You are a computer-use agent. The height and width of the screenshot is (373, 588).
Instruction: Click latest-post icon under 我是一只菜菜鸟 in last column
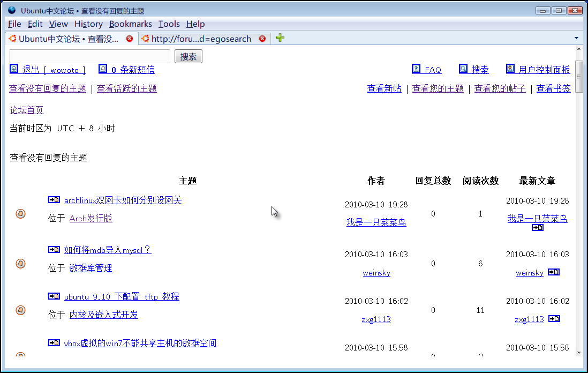[537, 228]
